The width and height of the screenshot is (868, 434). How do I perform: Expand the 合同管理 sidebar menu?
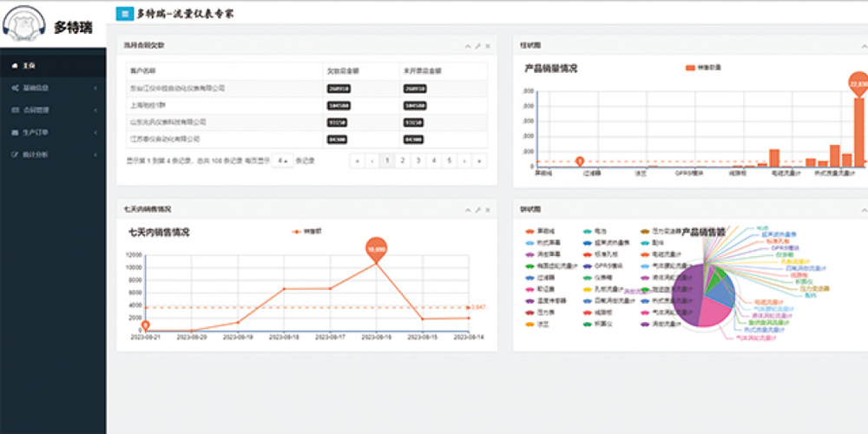pyautogui.click(x=35, y=110)
